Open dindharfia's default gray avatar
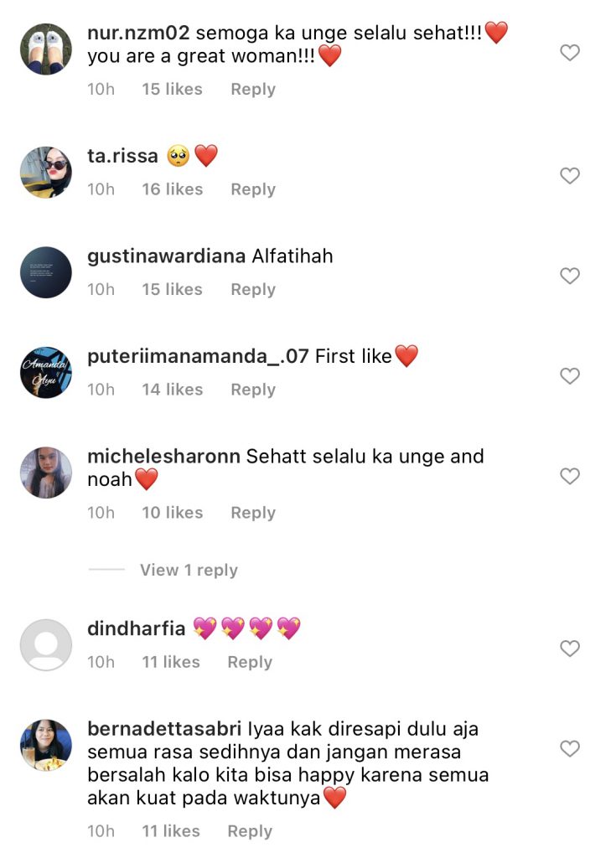 click(x=46, y=645)
